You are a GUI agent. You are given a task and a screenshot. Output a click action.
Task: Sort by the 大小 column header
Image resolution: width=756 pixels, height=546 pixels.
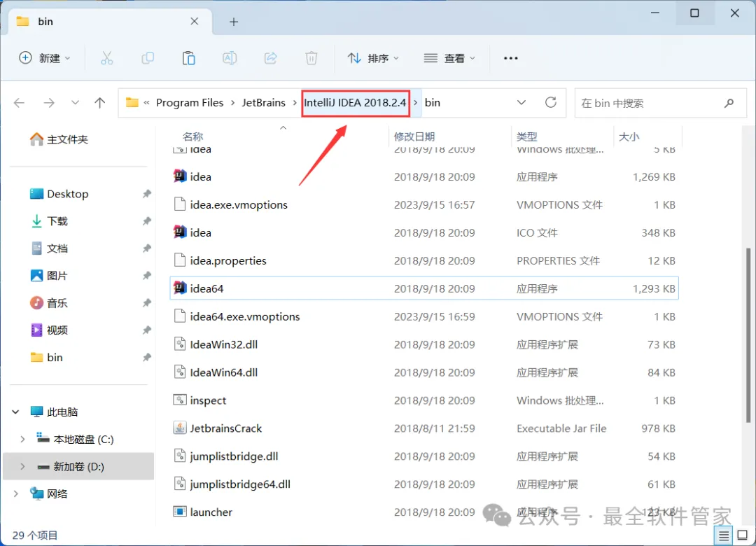tap(629, 136)
